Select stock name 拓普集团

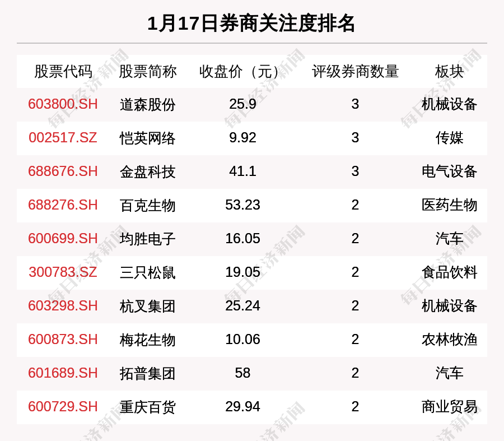pyautogui.click(x=147, y=373)
